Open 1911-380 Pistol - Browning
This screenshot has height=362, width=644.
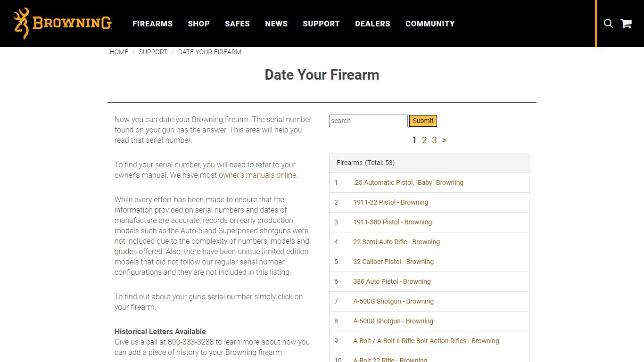(x=393, y=222)
